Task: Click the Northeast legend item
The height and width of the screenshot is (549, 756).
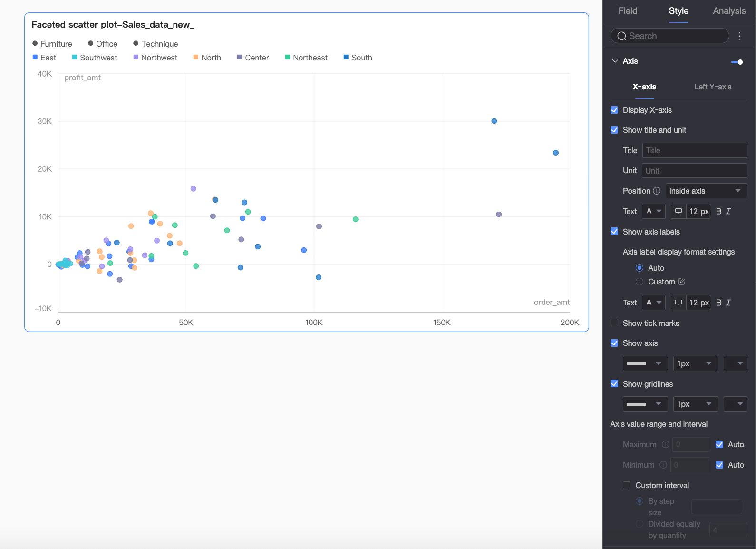Action: point(306,58)
